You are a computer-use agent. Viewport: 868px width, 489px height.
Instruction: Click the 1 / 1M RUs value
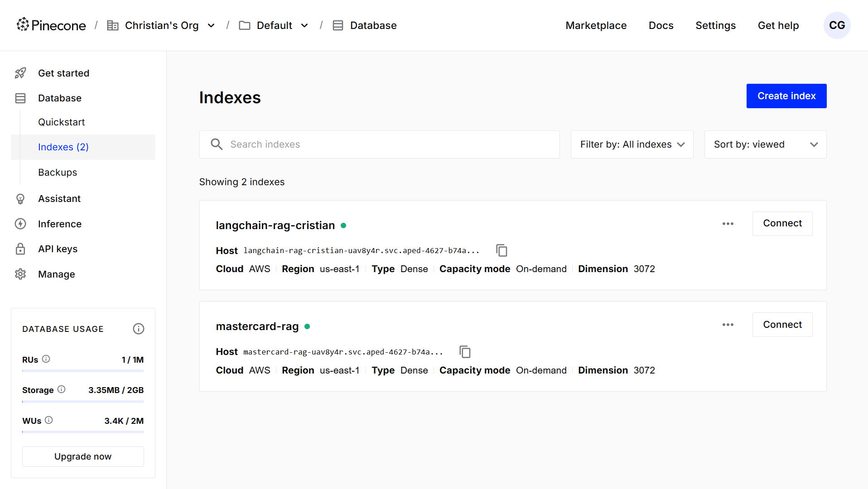133,360
